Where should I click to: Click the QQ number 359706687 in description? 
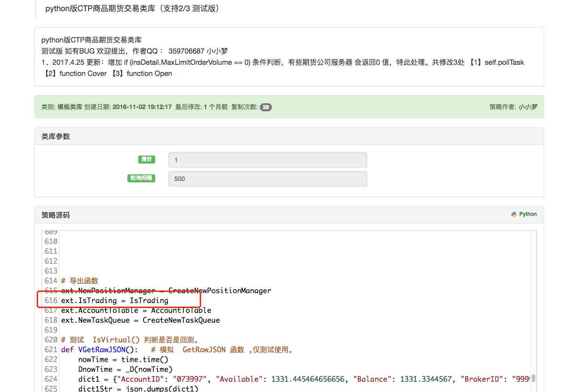click(x=186, y=51)
